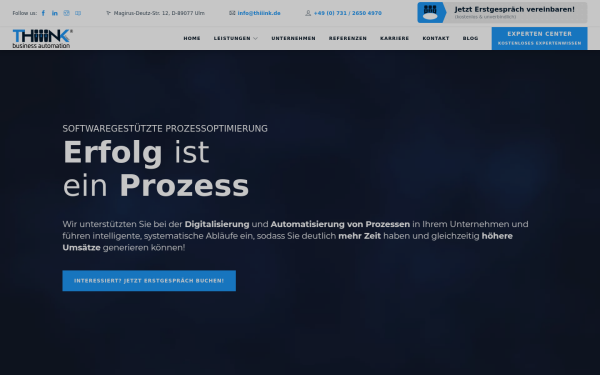This screenshot has width=600, height=375.
Task: Open the Referenzen menu item
Action: 348,38
